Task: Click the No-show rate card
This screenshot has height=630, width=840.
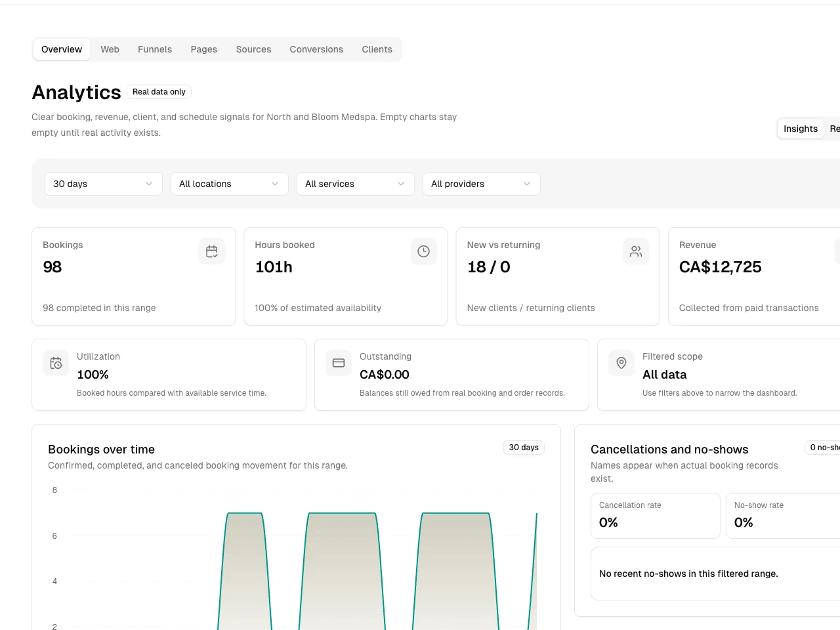Action: (783, 516)
